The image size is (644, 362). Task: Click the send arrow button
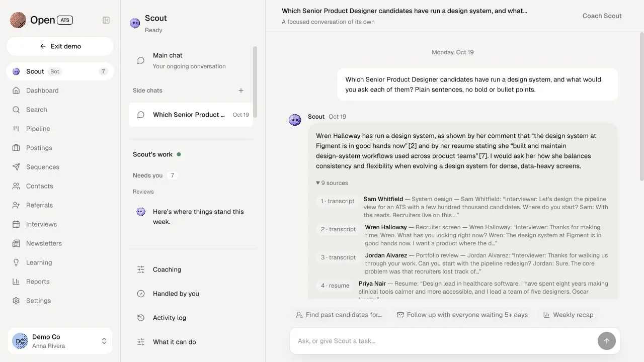(607, 341)
